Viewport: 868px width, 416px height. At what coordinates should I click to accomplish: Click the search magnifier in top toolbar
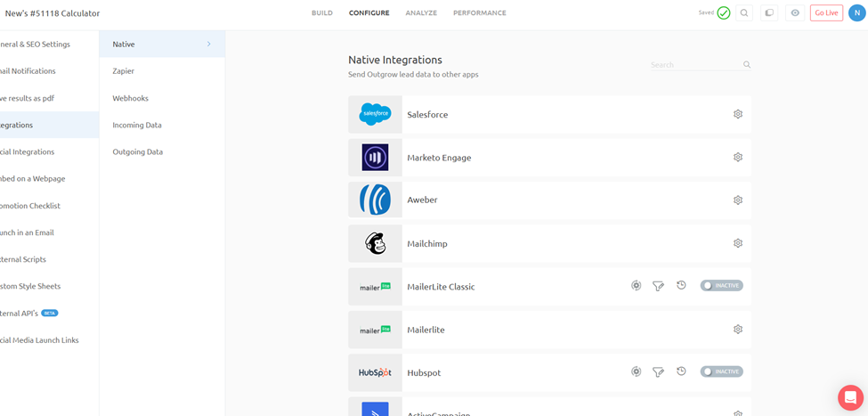[744, 13]
